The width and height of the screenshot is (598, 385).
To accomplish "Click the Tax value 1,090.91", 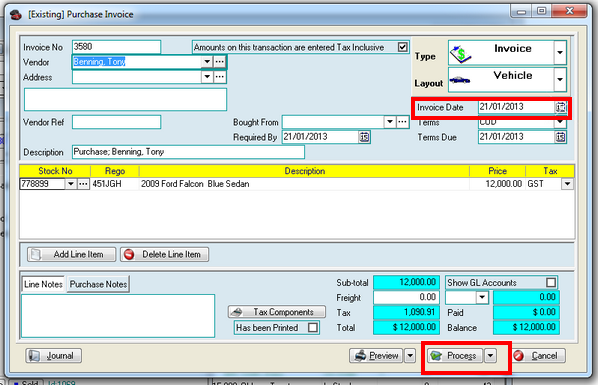I will coord(407,312).
